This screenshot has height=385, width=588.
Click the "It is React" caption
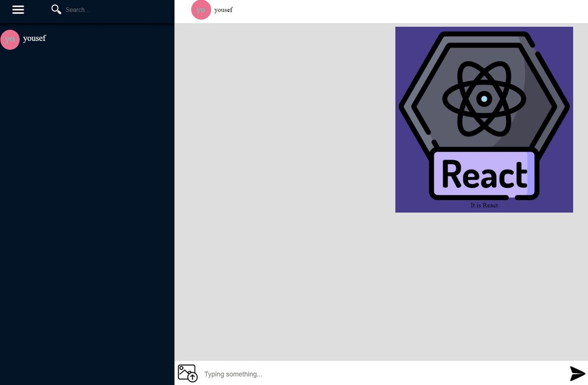pyautogui.click(x=484, y=205)
